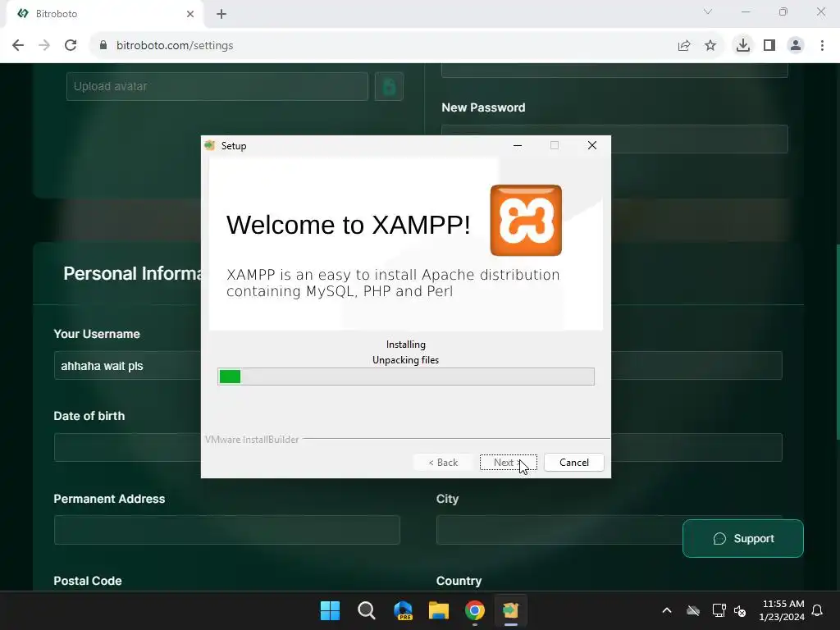Open the notifications bell icon
The height and width of the screenshot is (630, 840).
818,610
